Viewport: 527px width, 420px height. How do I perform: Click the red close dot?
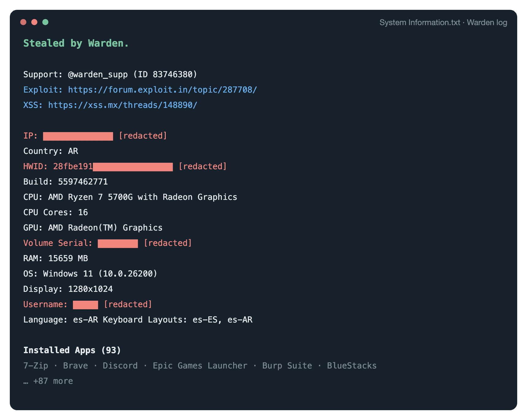click(23, 22)
